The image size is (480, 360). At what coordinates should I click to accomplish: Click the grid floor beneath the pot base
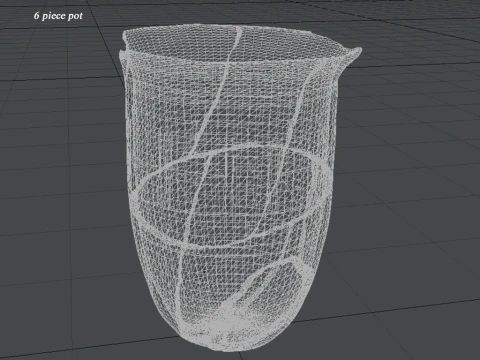coord(233,356)
